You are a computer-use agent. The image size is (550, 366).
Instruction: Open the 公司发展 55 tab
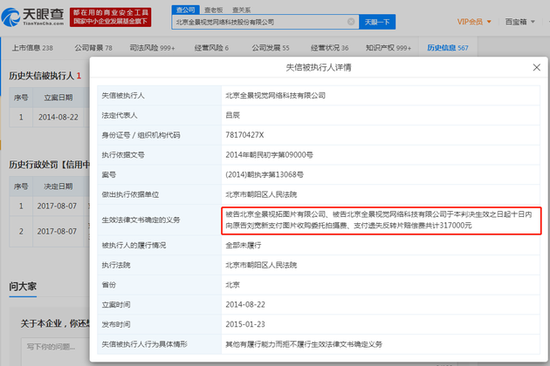(270, 48)
